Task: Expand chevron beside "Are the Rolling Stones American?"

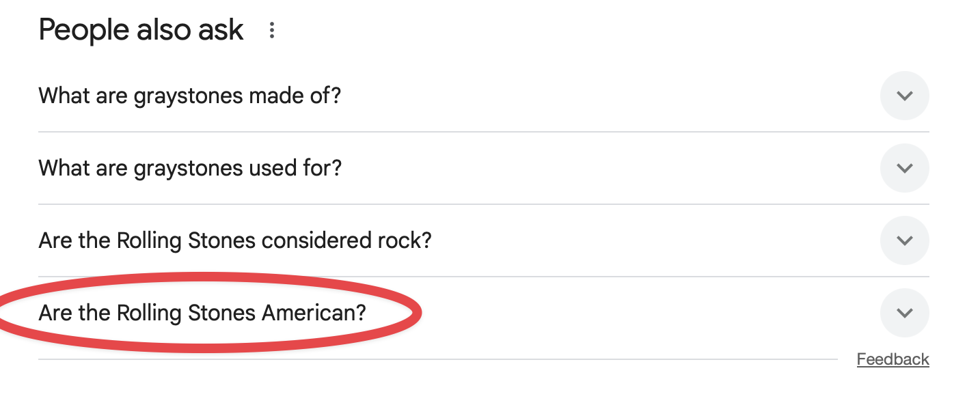Action: pos(904,313)
